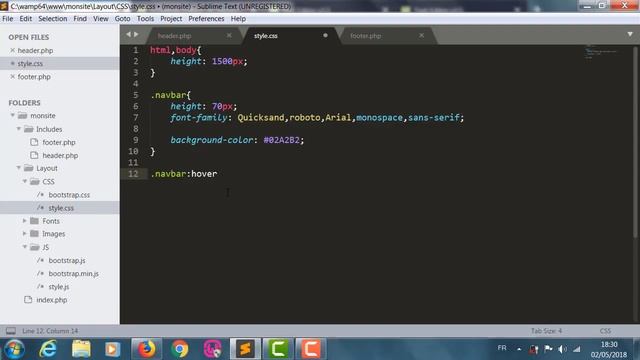Open Google Chrome from taskbar
640x360 pixels.
tap(180, 349)
